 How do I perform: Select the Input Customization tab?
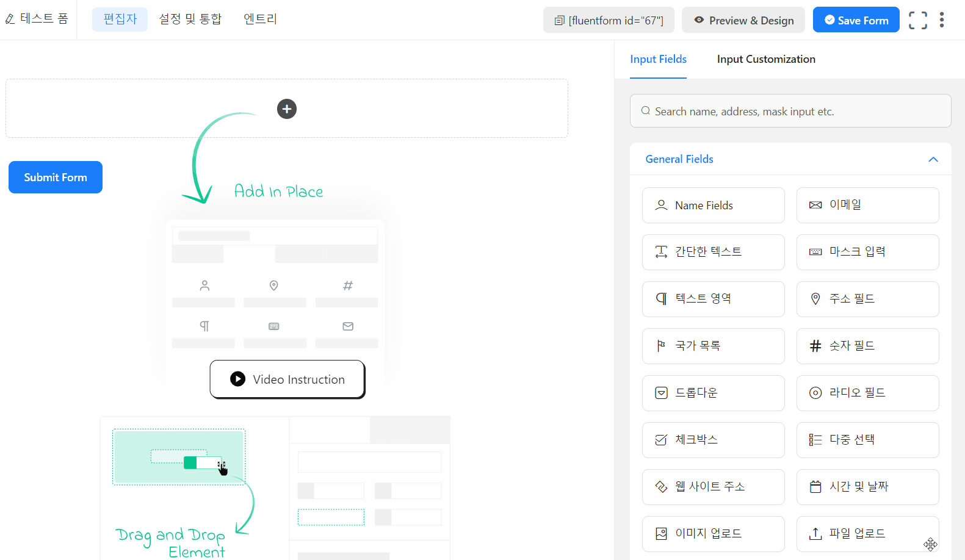[766, 59]
